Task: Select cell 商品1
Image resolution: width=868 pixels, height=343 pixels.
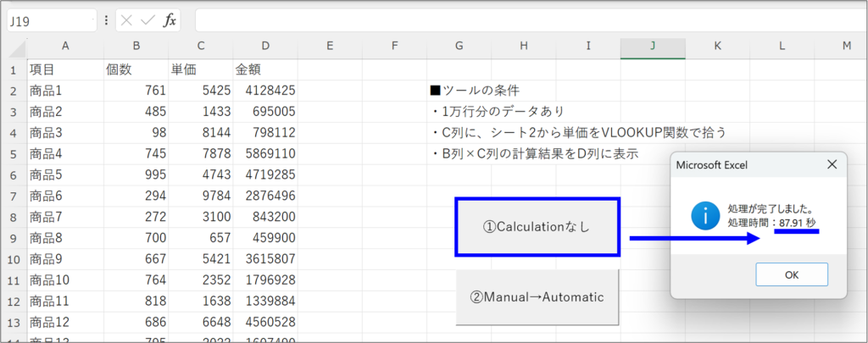Action: 65,91
